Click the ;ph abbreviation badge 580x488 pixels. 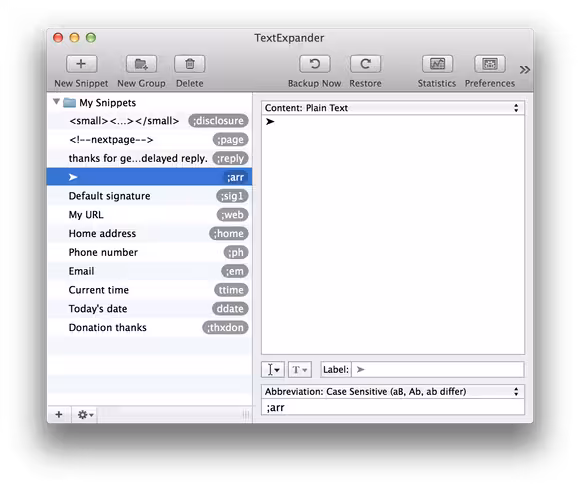pyautogui.click(x=236, y=253)
